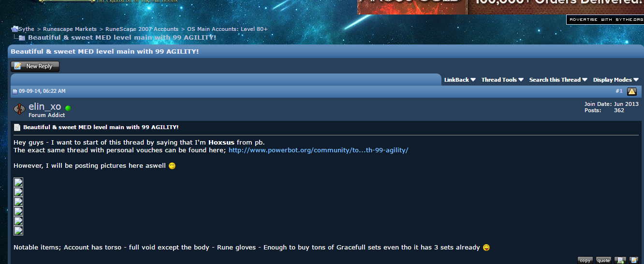Screen dimensions: 644x264
Task: Click the post document icon beside title
Action: point(17,127)
